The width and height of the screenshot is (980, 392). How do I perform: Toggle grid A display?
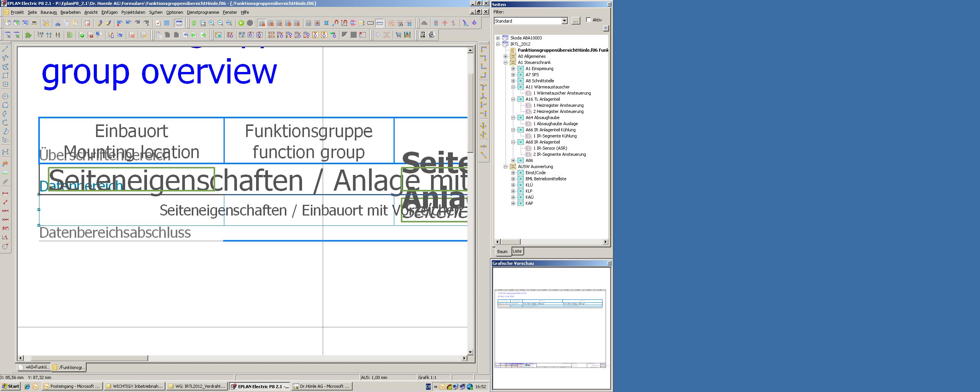(262, 23)
